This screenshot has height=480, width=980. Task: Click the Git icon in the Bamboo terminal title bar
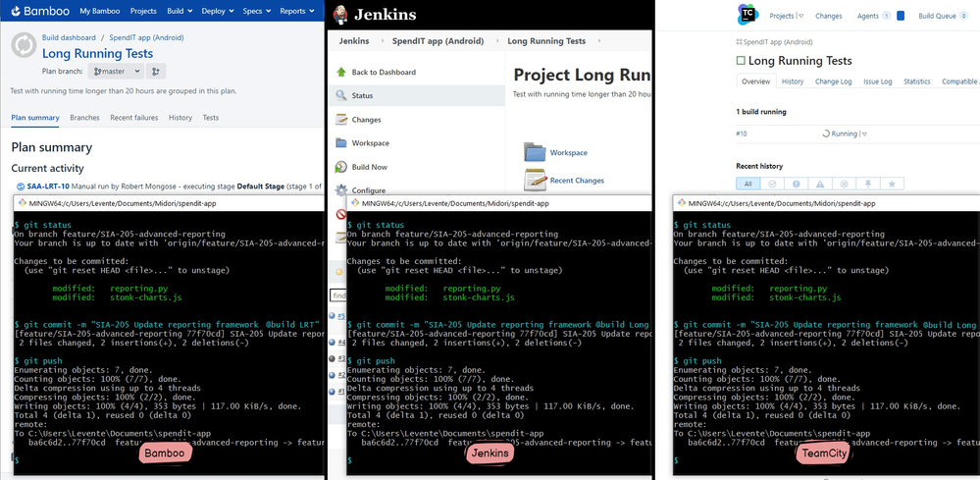click(22, 203)
